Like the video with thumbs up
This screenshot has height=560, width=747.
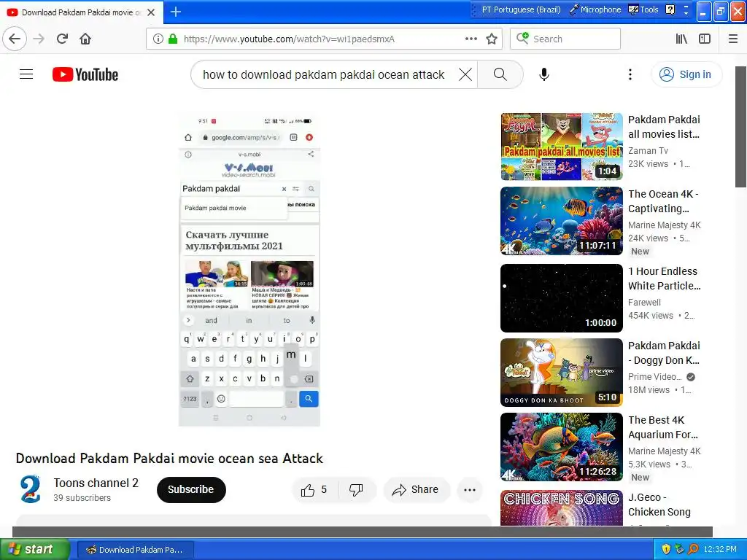[x=314, y=489]
